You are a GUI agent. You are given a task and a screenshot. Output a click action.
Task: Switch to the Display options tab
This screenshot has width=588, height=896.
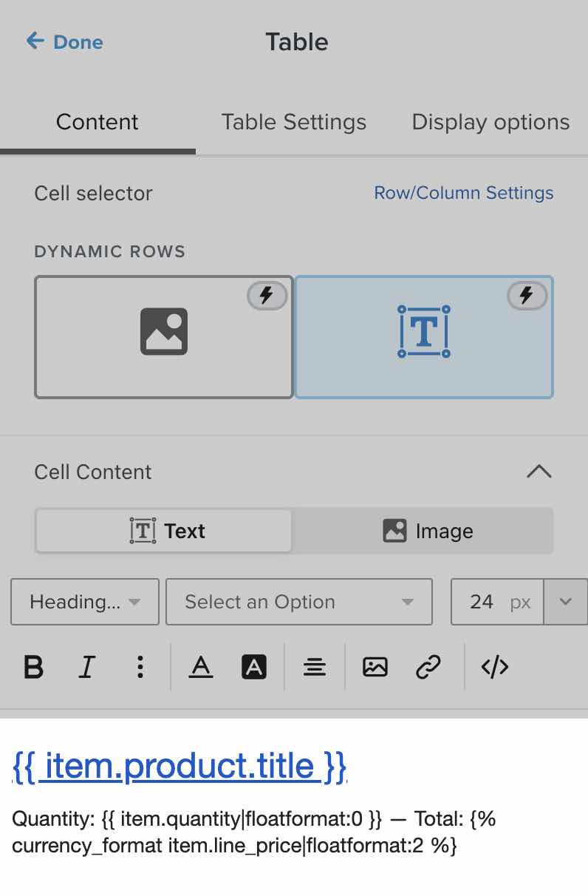(x=490, y=122)
